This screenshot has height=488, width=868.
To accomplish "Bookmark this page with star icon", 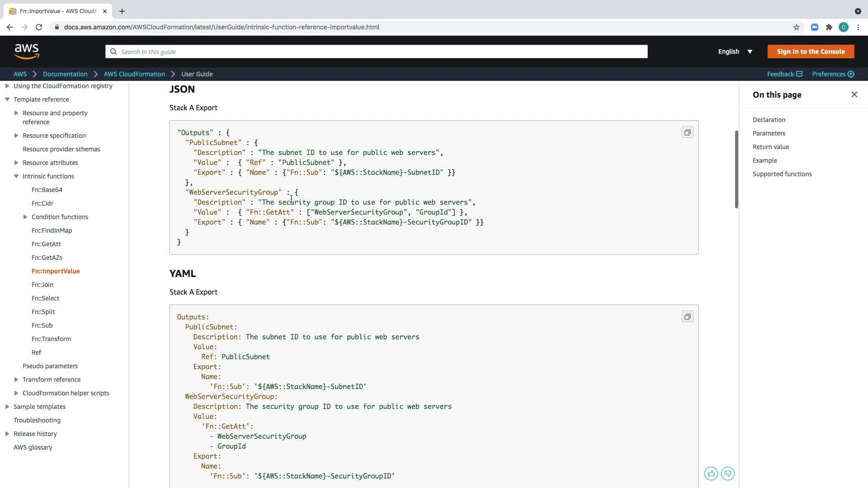I will 796,27.
